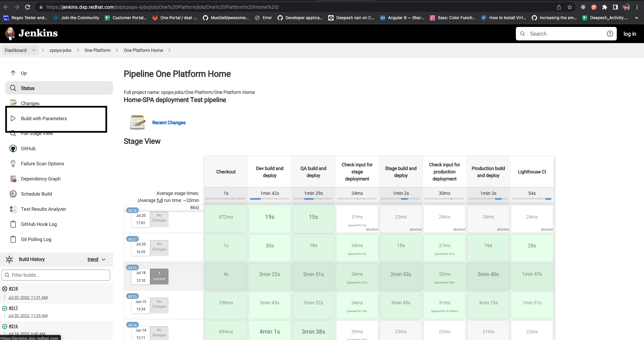Click the One Platform breadcrumb

click(98, 50)
